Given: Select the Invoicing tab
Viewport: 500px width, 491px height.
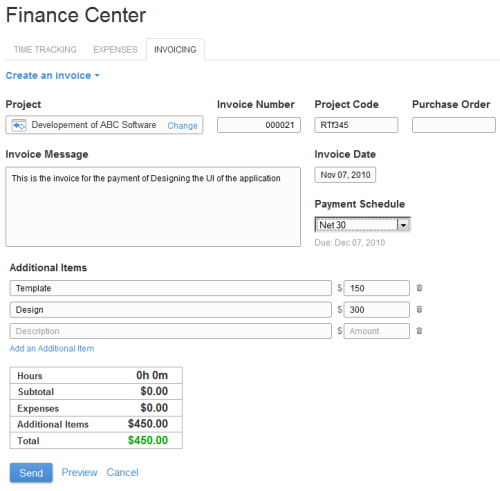Looking at the screenshot, I should tap(175, 50).
